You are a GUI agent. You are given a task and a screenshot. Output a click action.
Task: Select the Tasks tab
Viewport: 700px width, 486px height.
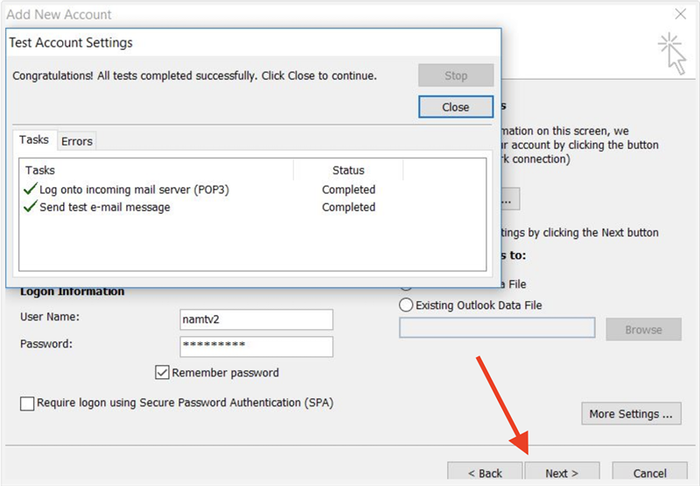(x=34, y=140)
